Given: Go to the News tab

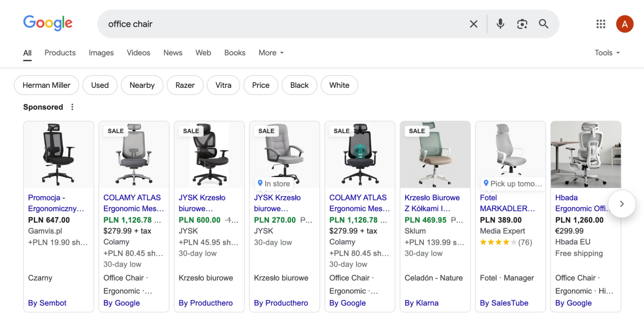Looking at the screenshot, I should pyautogui.click(x=173, y=53).
